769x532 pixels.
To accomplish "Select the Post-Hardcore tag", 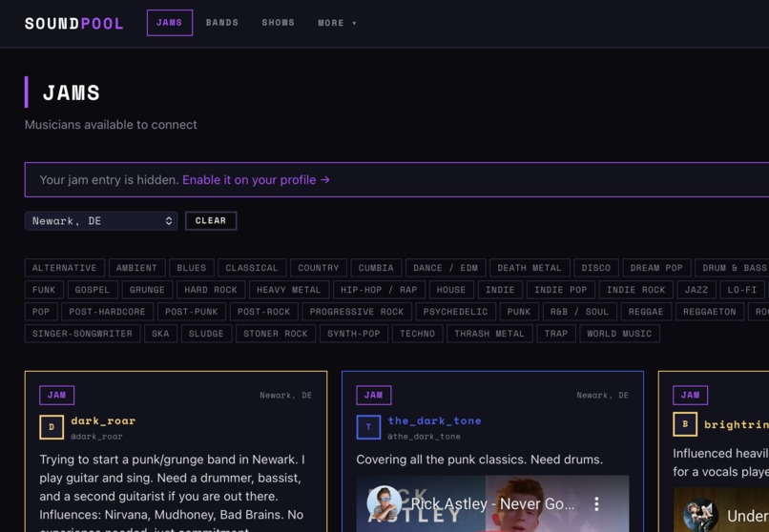I will [x=108, y=312].
